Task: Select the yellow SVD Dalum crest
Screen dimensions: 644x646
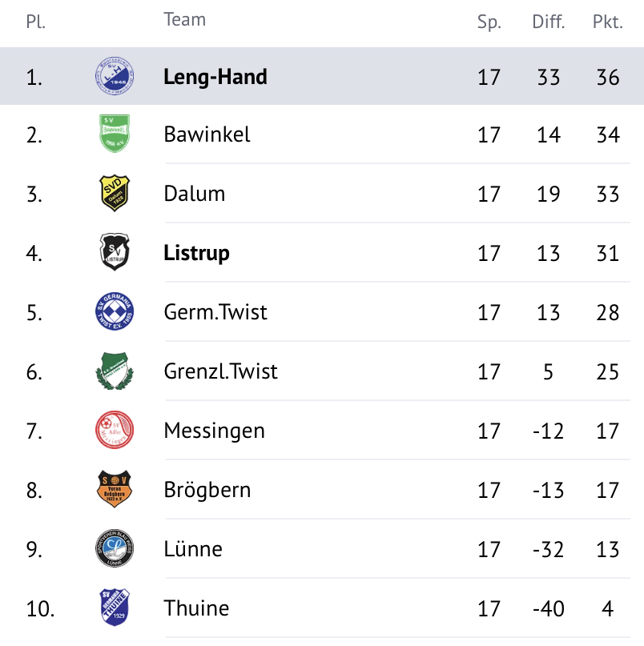Action: coord(115,193)
